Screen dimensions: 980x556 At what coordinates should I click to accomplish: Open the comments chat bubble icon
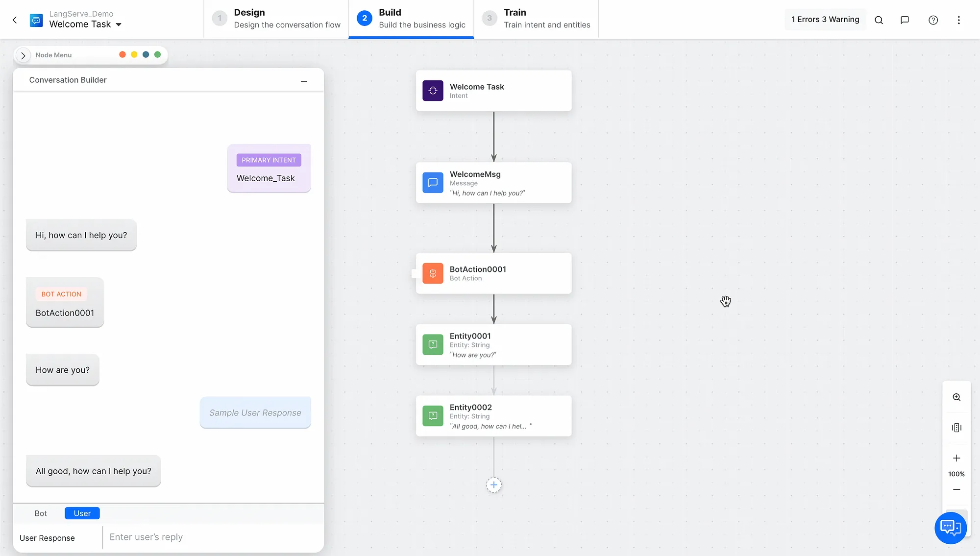tap(905, 20)
